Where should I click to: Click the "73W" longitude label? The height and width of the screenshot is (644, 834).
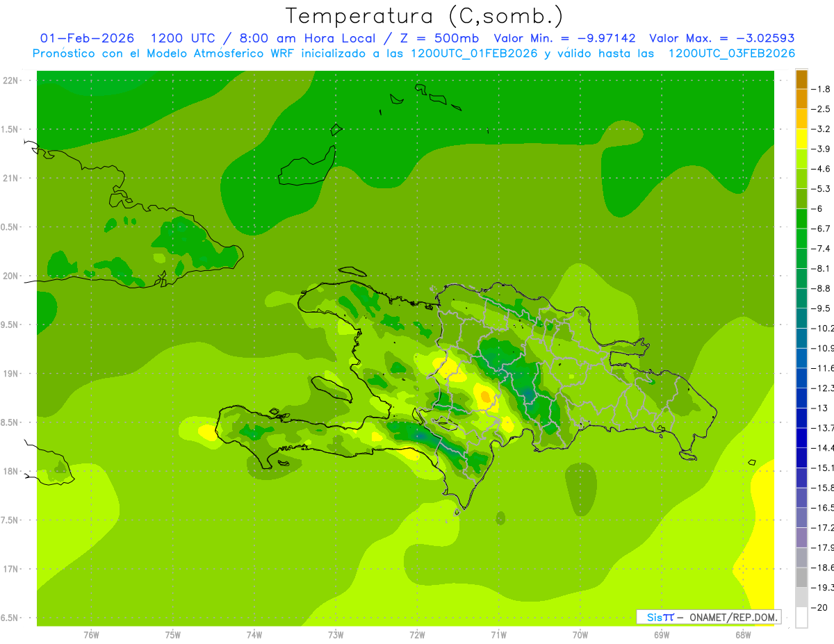pos(336,635)
